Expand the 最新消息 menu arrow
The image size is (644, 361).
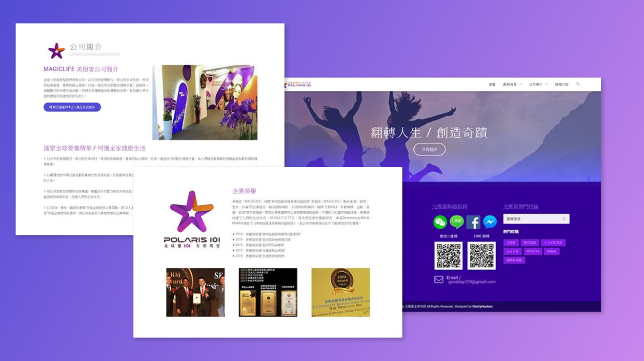click(x=521, y=84)
